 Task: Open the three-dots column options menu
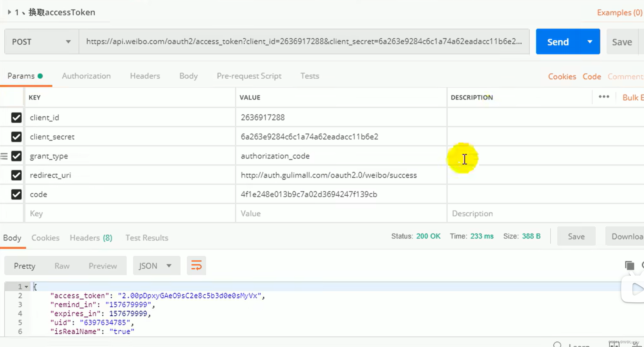pyautogui.click(x=604, y=97)
